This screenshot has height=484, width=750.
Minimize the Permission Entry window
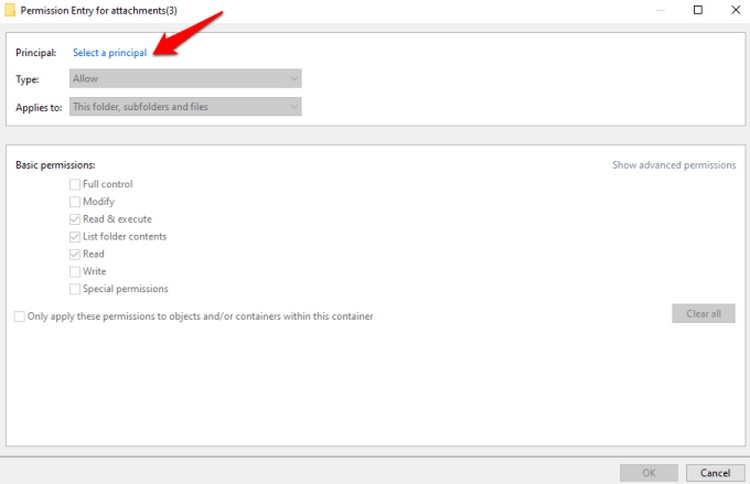(x=661, y=10)
